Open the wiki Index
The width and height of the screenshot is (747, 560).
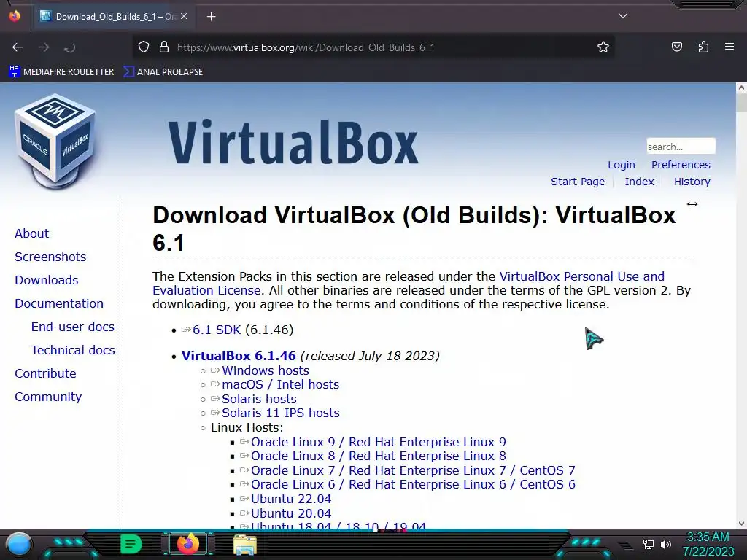pos(639,182)
